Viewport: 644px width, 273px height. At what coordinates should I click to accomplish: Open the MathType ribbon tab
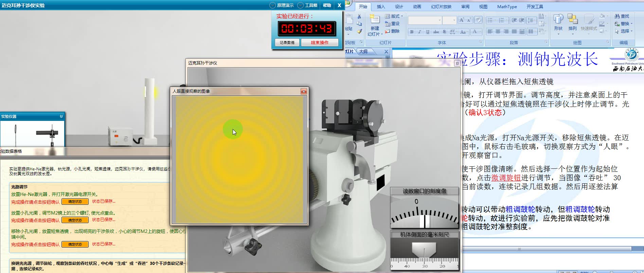point(507,6)
